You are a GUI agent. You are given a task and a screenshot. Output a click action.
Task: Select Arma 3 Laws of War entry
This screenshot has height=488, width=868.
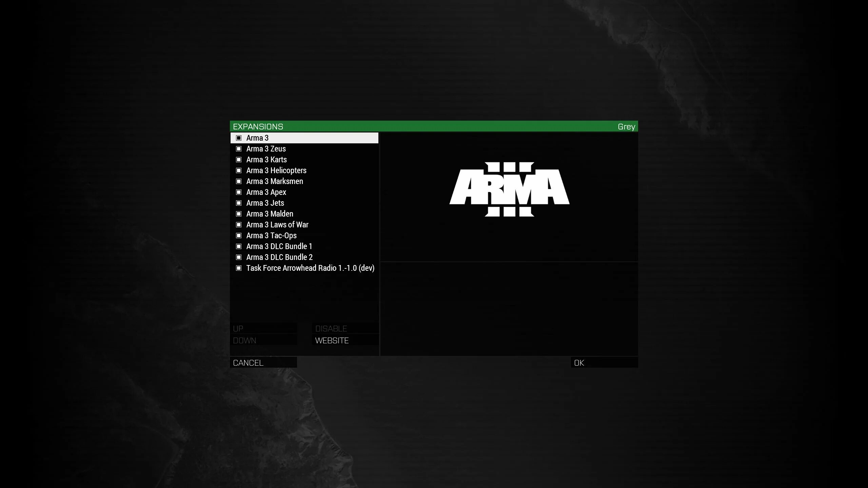pyautogui.click(x=304, y=225)
